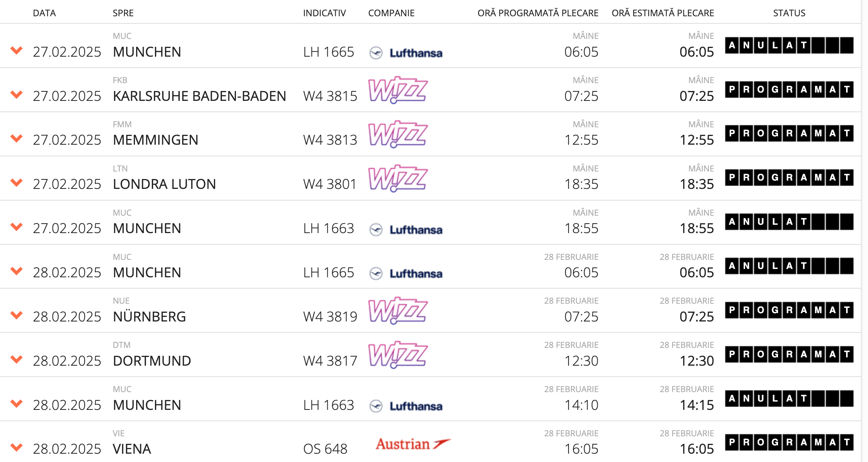Click the DATA column header
Image resolution: width=868 pixels, height=462 pixels.
tap(44, 13)
